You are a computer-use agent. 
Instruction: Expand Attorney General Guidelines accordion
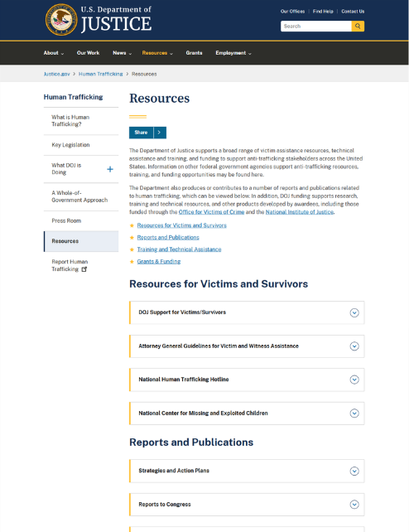[x=247, y=346]
